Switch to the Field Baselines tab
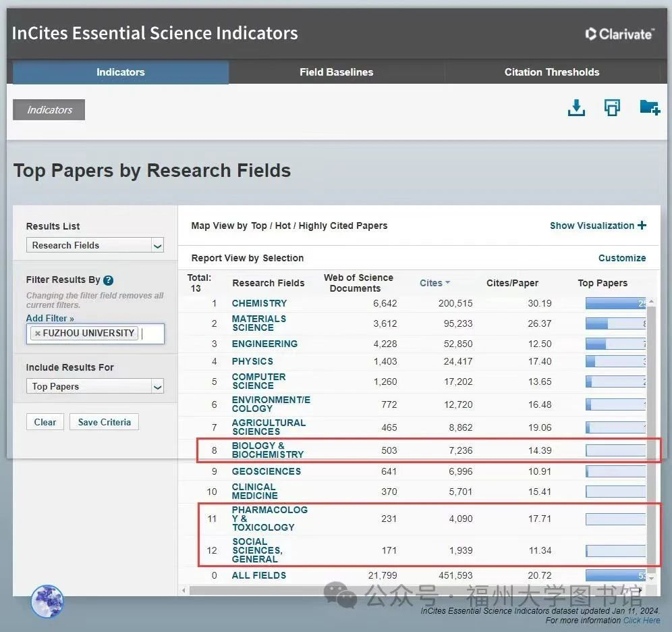This screenshot has height=632, width=672. click(x=336, y=72)
